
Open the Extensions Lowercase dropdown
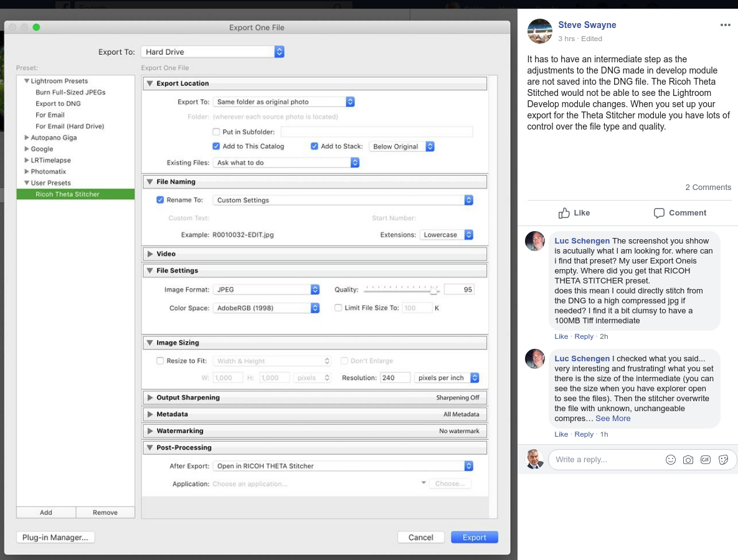click(446, 234)
